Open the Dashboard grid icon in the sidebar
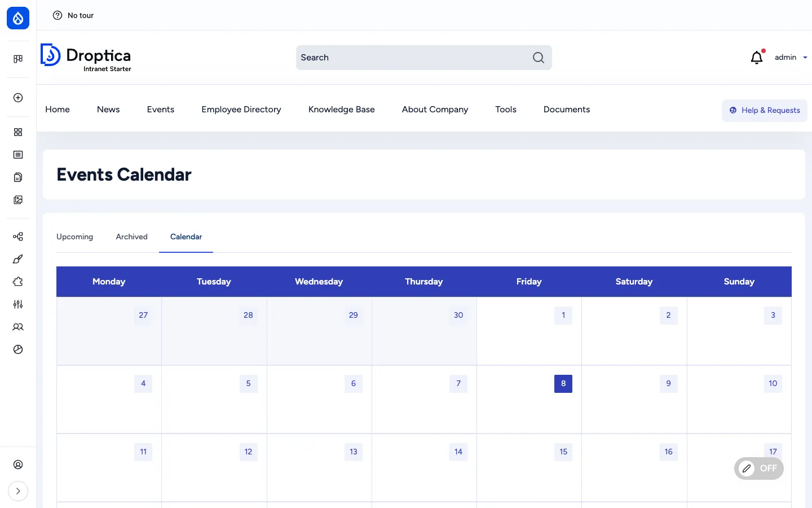 pos(18,132)
